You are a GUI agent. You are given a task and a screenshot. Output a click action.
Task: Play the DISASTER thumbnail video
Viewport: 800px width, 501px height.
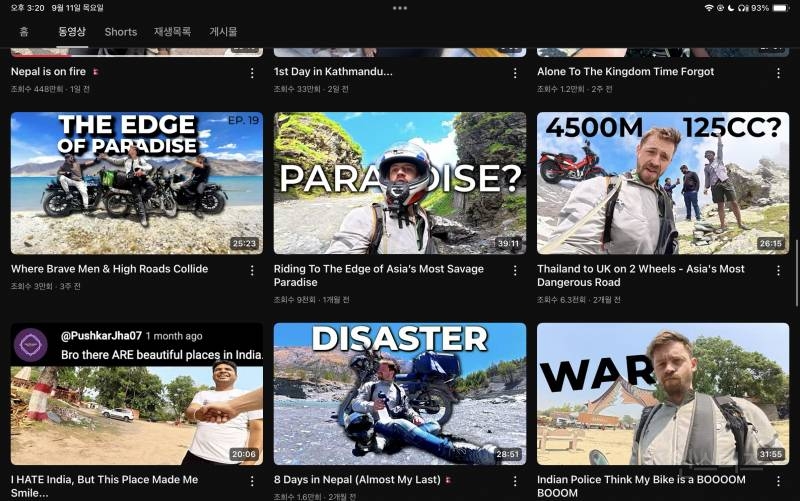(400, 394)
